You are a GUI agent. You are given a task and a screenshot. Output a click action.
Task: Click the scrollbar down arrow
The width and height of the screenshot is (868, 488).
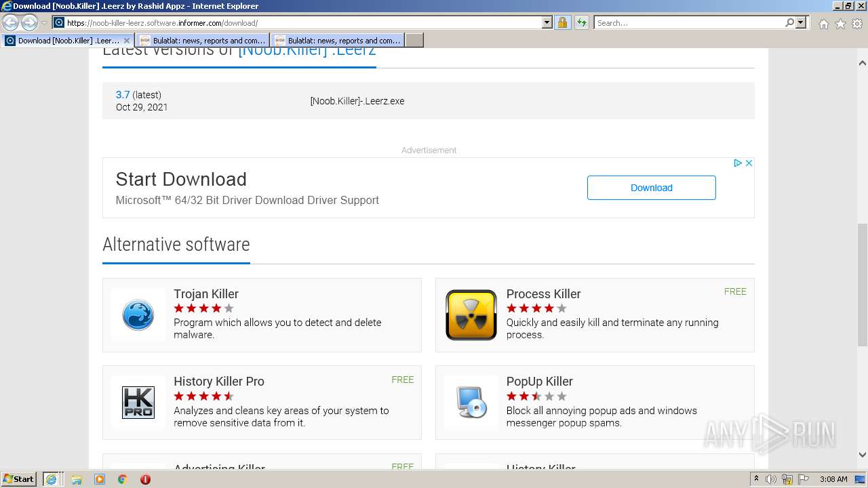pos(863,455)
